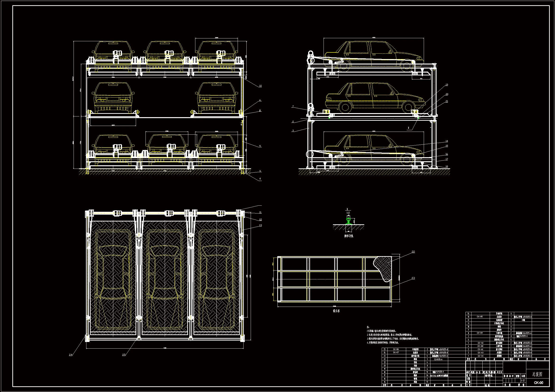The height and width of the screenshot is (392, 555).
Task: Select balloon number 10 beside the front view
Action: tap(260, 86)
